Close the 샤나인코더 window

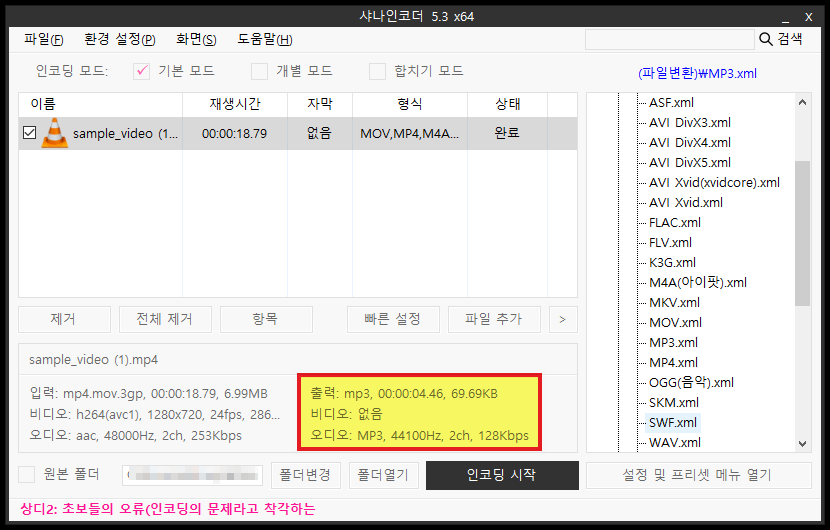pos(809,17)
